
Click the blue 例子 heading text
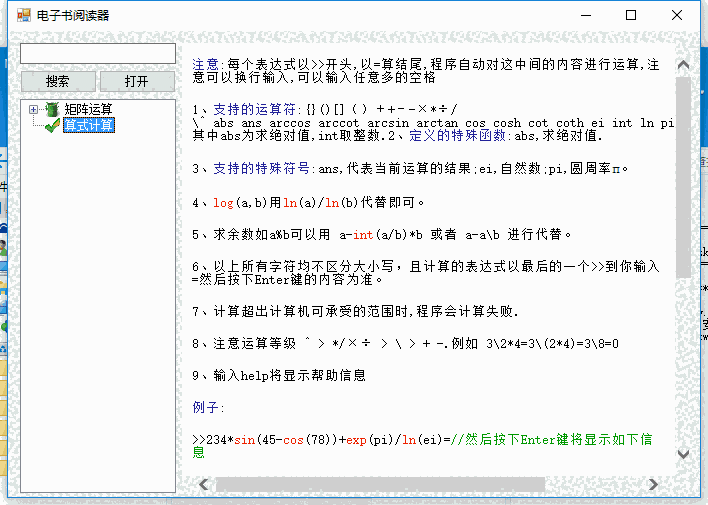205,407
